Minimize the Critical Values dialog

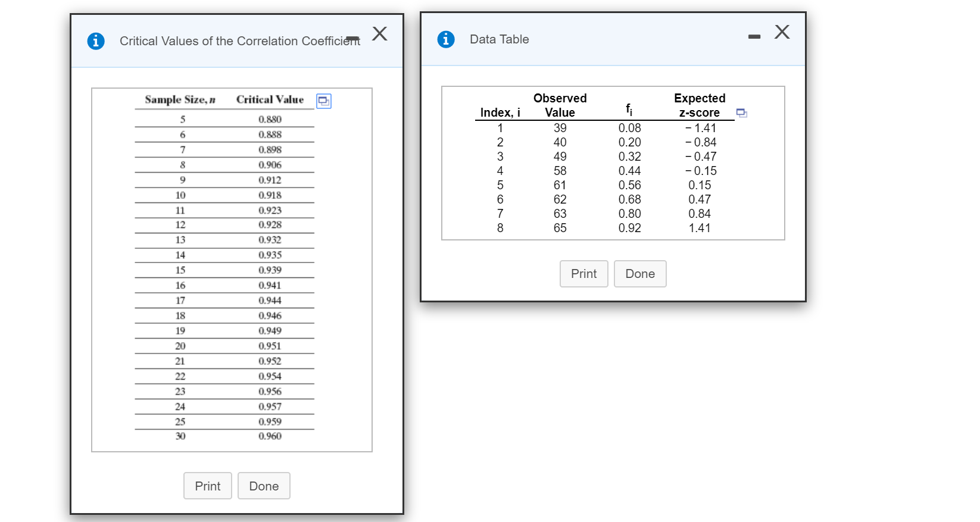tap(353, 40)
